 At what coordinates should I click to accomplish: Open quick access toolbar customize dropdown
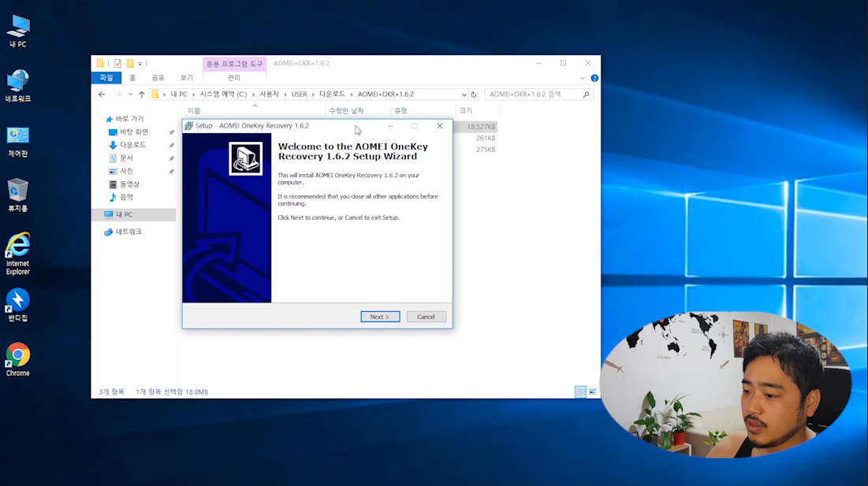pos(140,64)
